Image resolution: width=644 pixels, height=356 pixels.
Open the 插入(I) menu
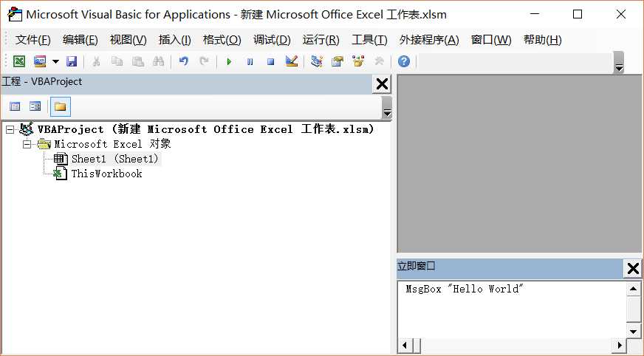(x=174, y=40)
